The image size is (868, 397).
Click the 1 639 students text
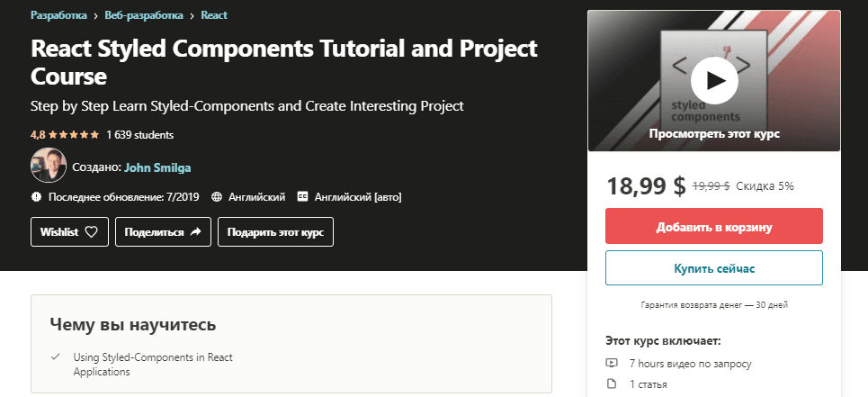(x=140, y=134)
